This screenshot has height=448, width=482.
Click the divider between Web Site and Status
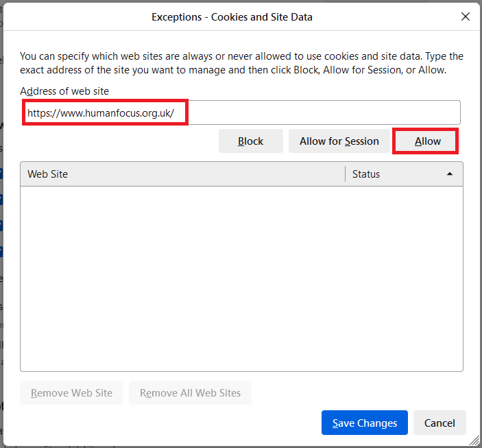click(345, 174)
